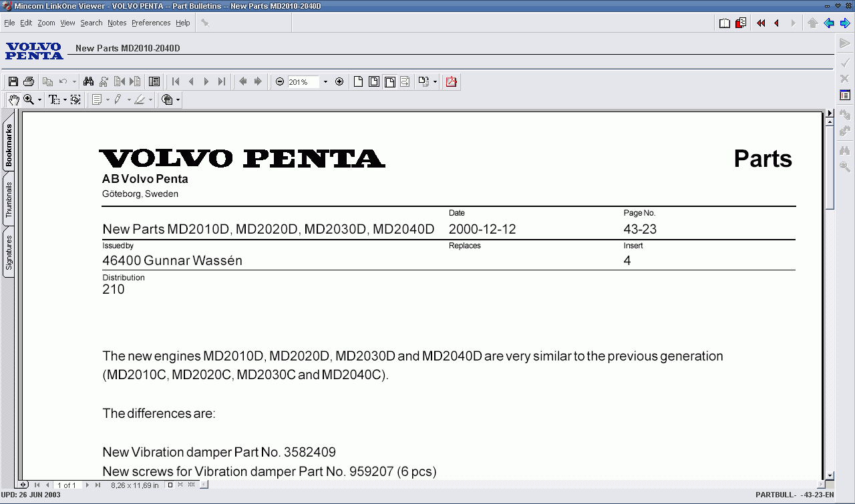
Task: Open the Find binoculars tool
Action: [x=90, y=81]
